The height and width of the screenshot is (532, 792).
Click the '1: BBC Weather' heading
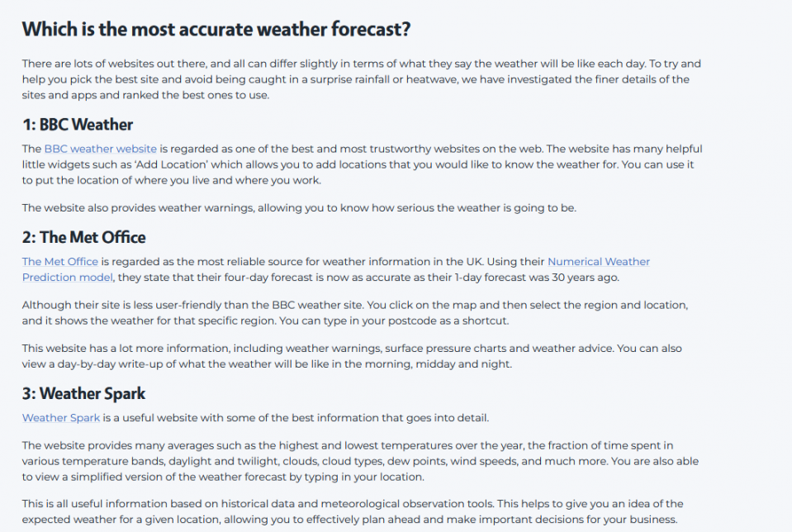pyautogui.click(x=78, y=124)
